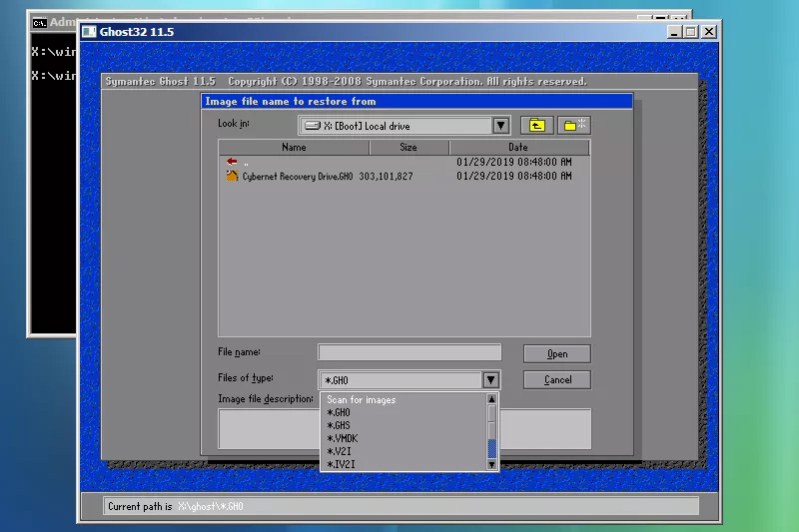Open the Look in X: [Boot] Local drive combo
The height and width of the screenshot is (532, 799).
click(404, 125)
